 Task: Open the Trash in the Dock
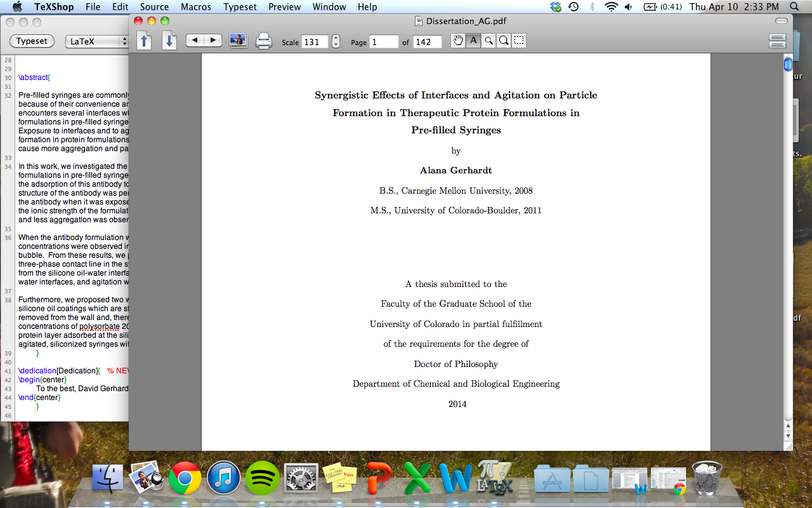[707, 478]
